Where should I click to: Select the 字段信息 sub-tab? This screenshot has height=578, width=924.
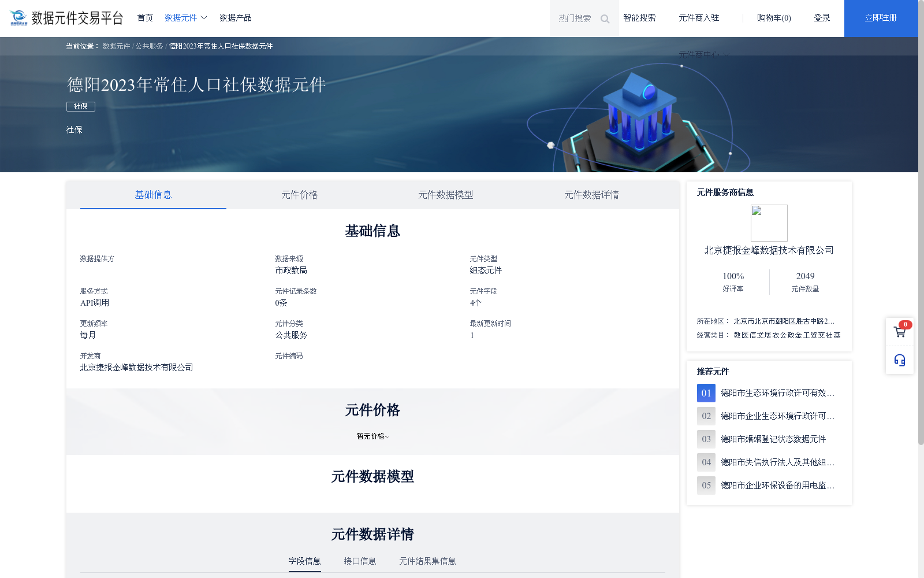pos(304,561)
